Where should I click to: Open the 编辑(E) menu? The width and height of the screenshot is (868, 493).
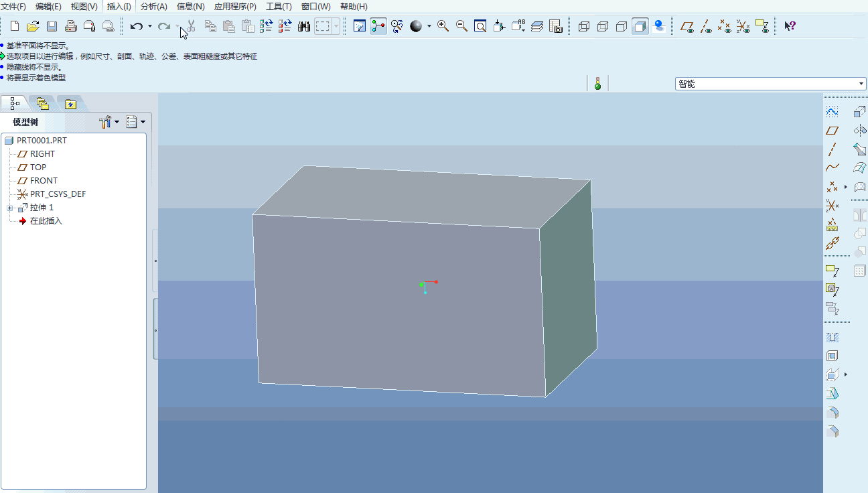coord(48,7)
